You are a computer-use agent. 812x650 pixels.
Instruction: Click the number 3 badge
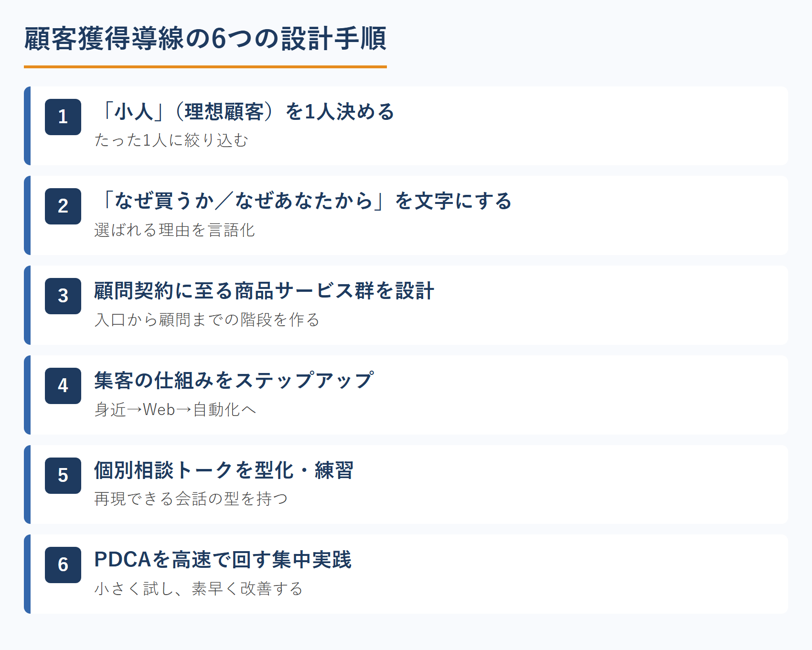63,296
